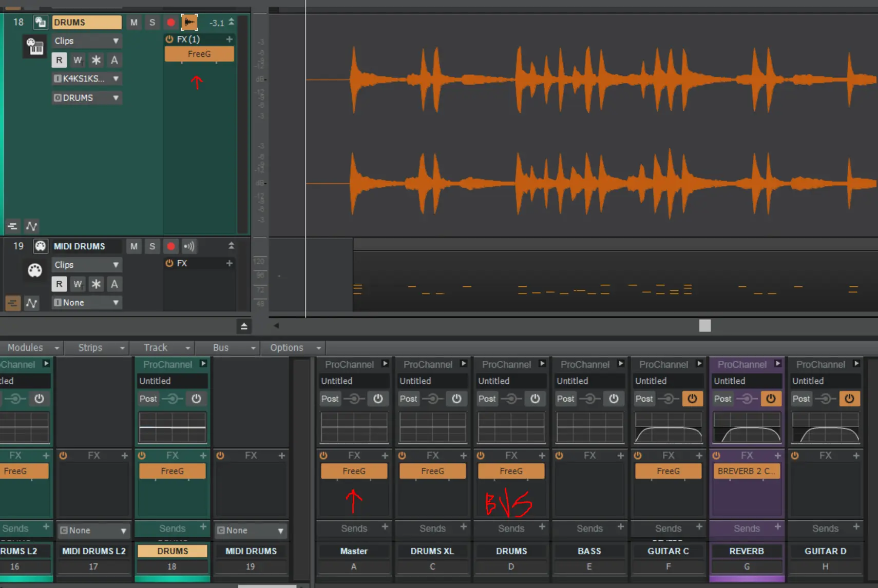The height and width of the screenshot is (588, 878).
Task: Add a send to the Master bus
Action: tap(385, 527)
